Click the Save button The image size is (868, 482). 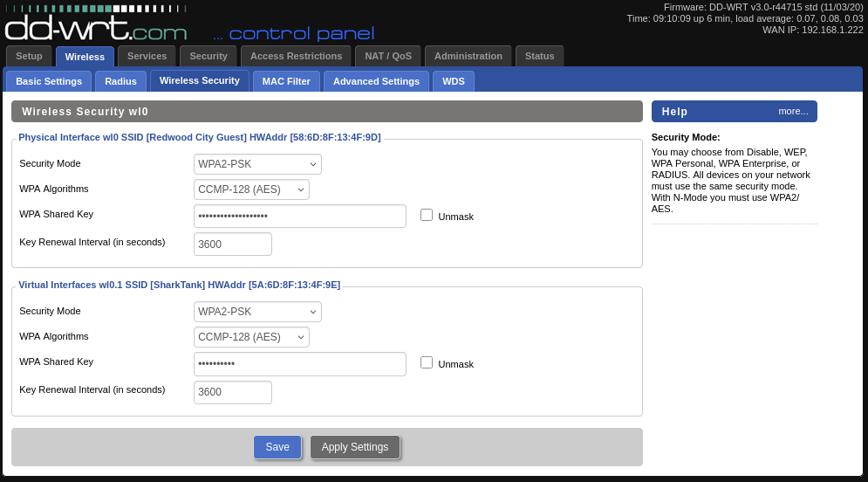coord(277,447)
